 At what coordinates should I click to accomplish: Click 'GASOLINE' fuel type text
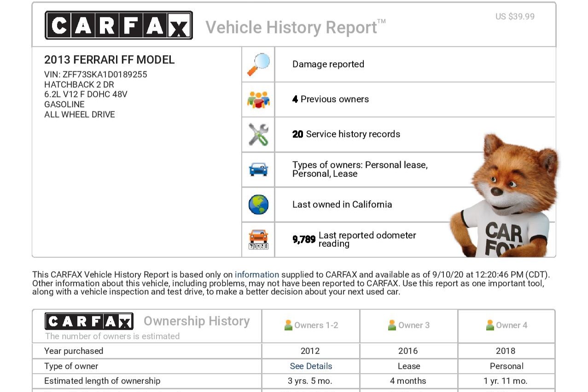point(64,104)
